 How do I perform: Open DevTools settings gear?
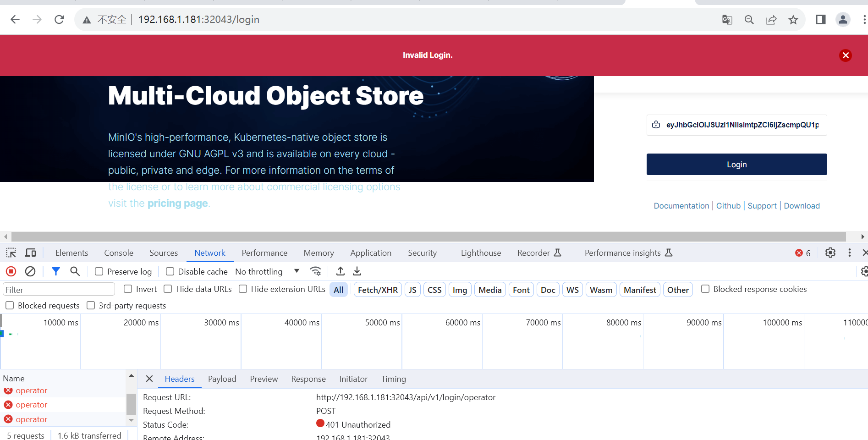point(830,253)
